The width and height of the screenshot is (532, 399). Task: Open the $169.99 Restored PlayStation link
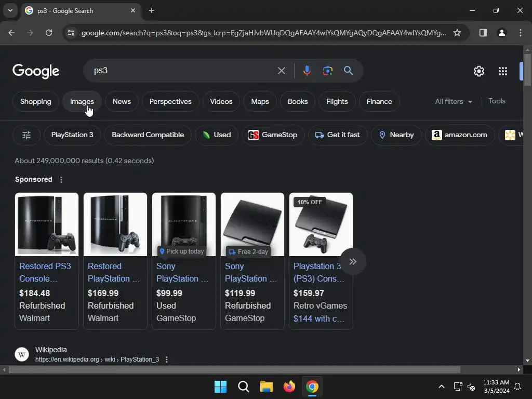tap(114, 272)
